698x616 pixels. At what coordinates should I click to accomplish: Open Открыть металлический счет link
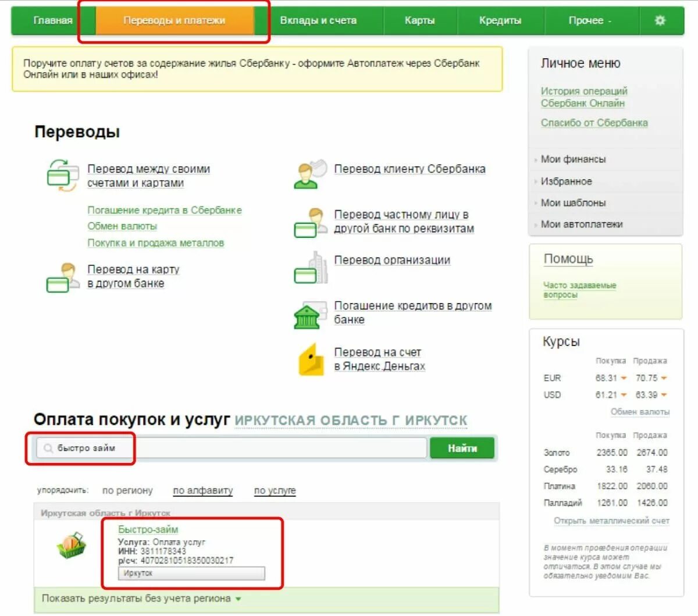pos(611,521)
